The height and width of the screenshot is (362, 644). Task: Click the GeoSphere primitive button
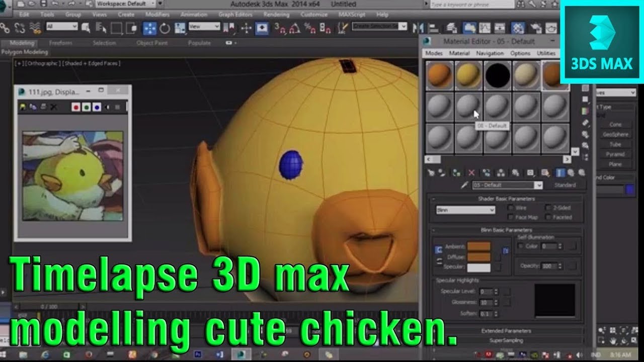(x=615, y=134)
